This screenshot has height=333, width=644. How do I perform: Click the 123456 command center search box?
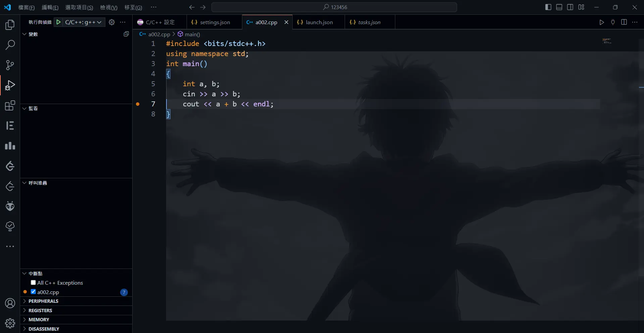[x=334, y=7]
